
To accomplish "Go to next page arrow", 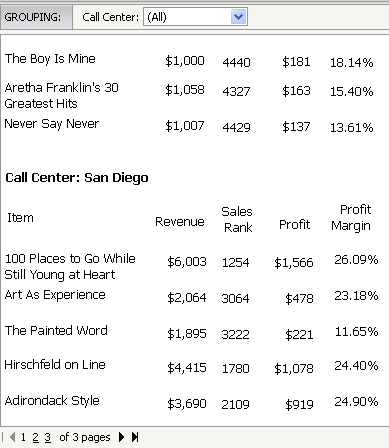I will coord(122,437).
